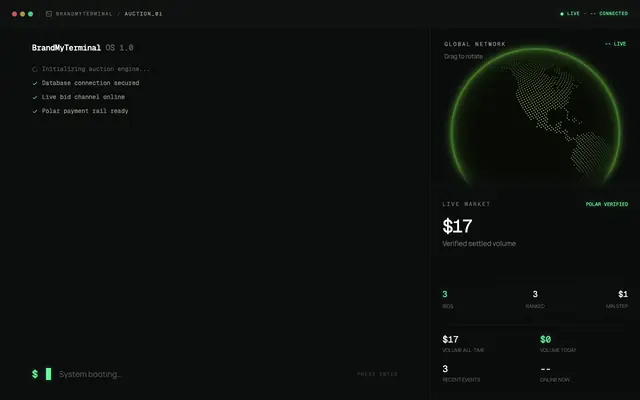Click the LIVE MARKET section label
The height and width of the screenshot is (400, 640).
point(466,204)
